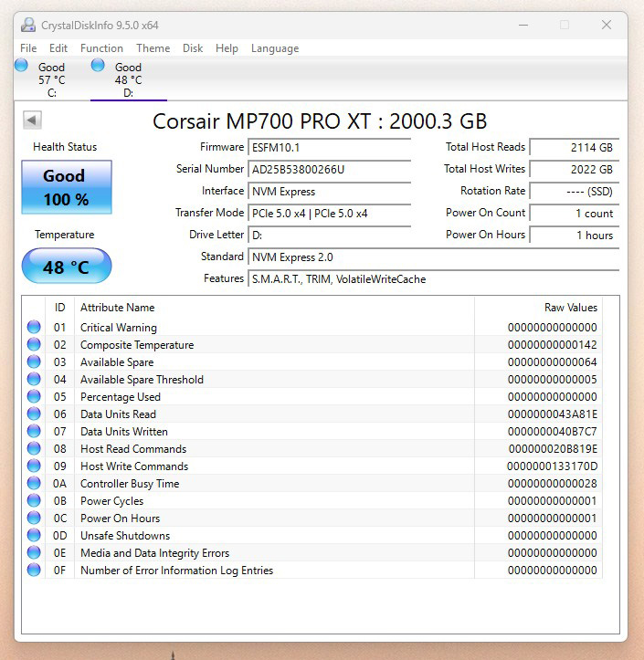Click the previous disk arrow button

[32, 120]
